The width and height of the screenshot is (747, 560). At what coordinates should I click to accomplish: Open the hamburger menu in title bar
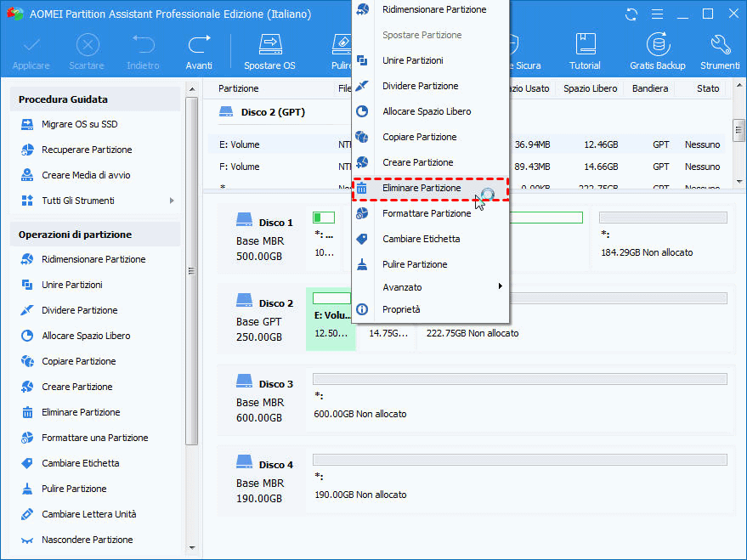[x=657, y=14]
